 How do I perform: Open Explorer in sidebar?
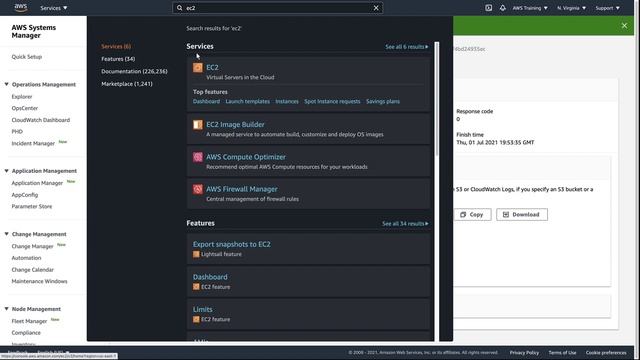[22, 97]
